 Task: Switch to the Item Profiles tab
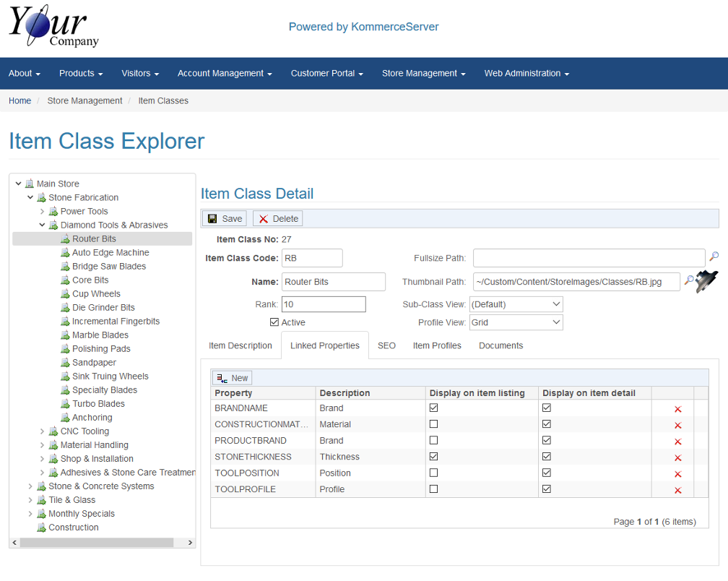tap(437, 345)
